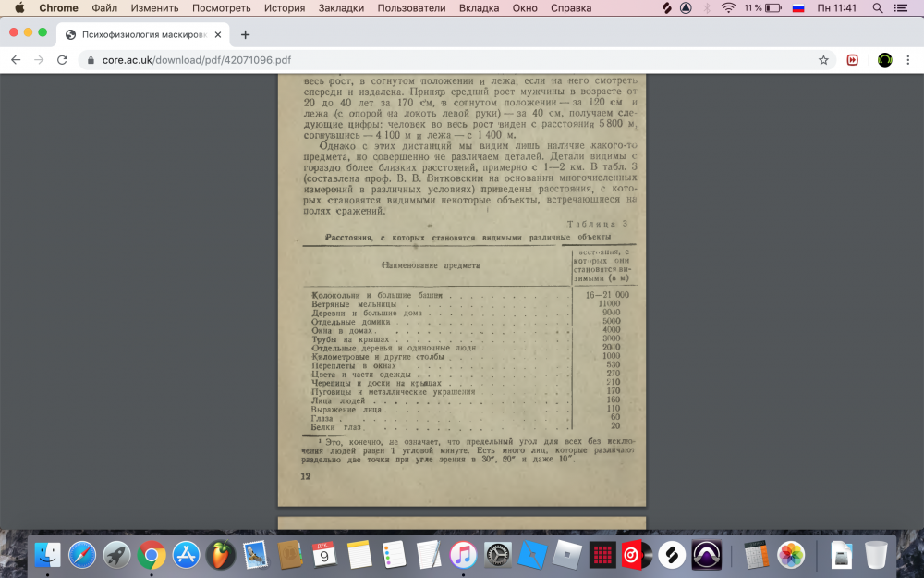Open the Chrome application menu
This screenshot has height=578, width=924.
pos(58,8)
